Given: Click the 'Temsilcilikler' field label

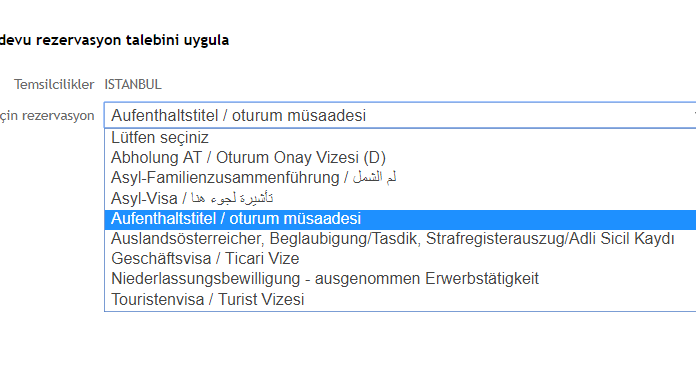Looking at the screenshot, I should pos(54,84).
